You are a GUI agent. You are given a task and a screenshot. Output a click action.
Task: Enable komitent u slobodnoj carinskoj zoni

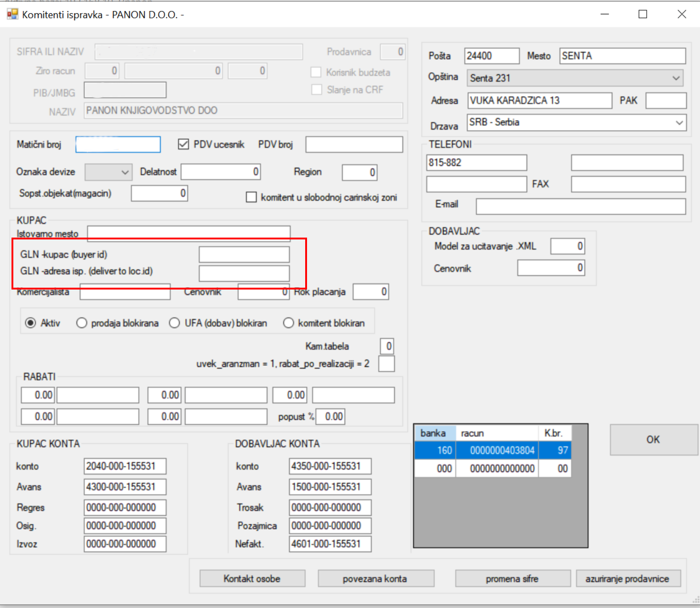(x=251, y=197)
